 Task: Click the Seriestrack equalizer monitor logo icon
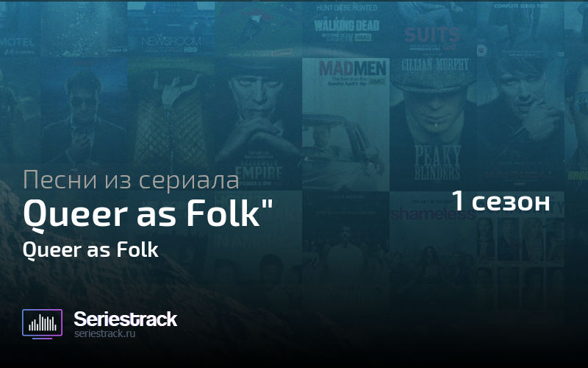pyautogui.click(x=42, y=324)
